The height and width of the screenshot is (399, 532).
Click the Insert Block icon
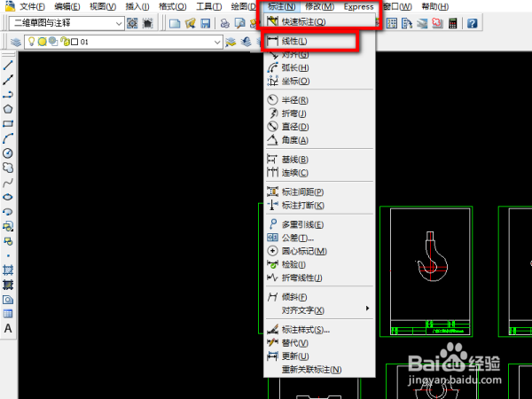coord(8,226)
